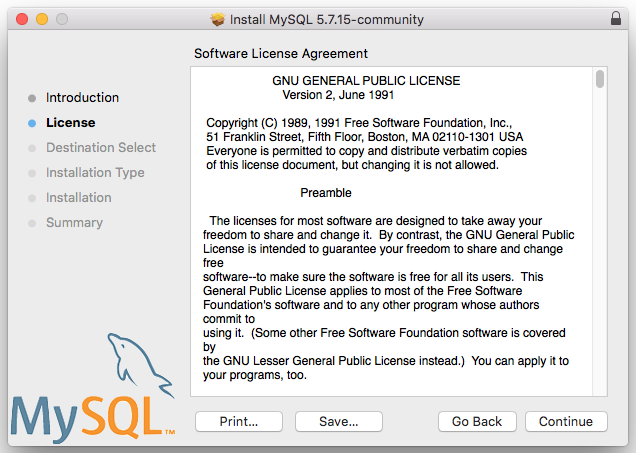
Task: Click the installer package icon in title
Action: tap(218, 19)
